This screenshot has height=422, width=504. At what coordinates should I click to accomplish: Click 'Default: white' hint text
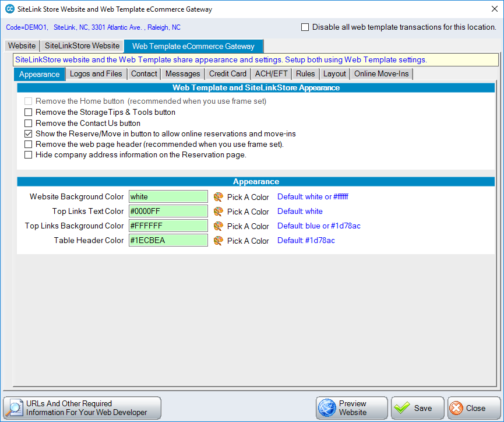click(300, 212)
